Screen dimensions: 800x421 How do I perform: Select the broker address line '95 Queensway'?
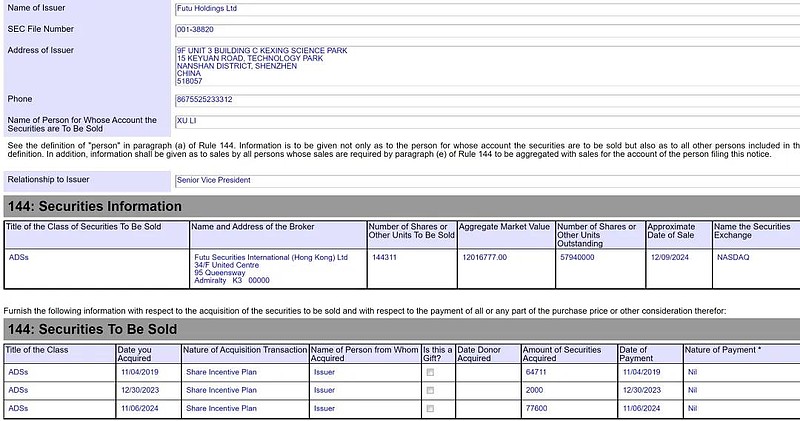(219, 273)
